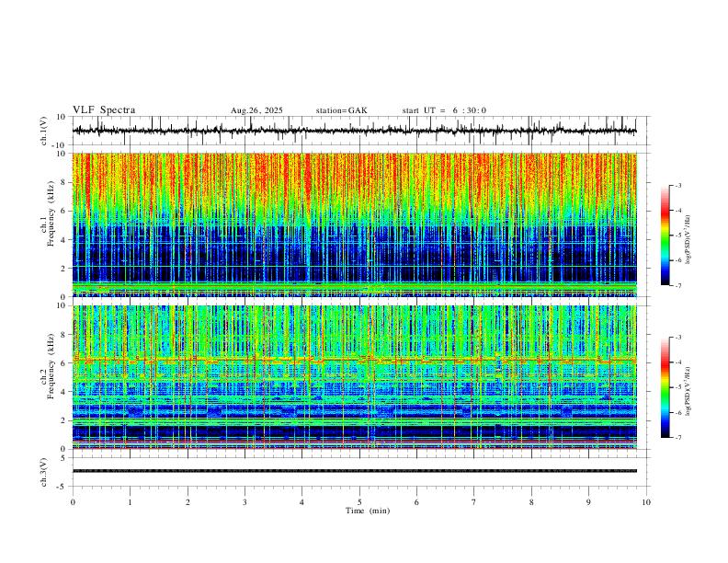Click the "ch.1(V)" waveform axis label
The image size is (728, 563).
coord(44,131)
